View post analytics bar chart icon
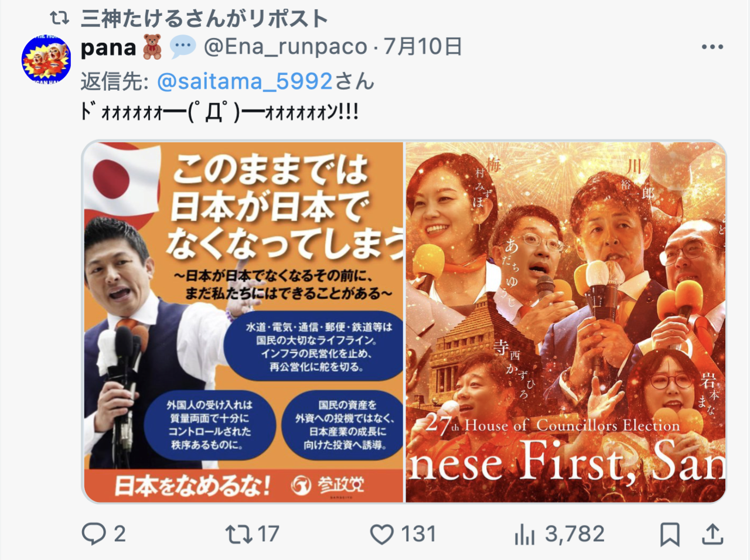 (524, 534)
